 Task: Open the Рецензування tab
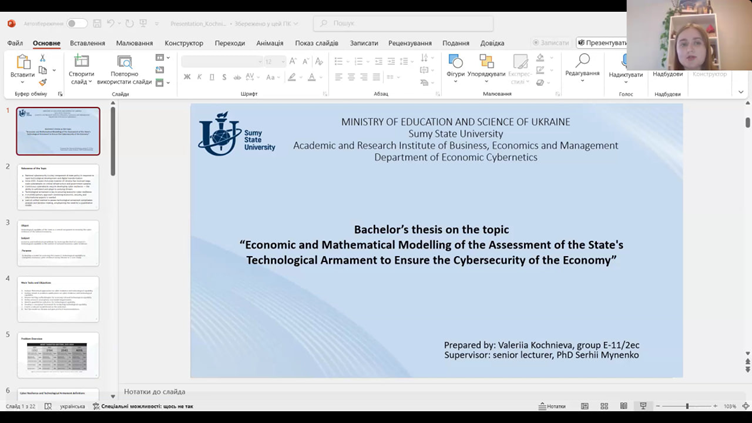pyautogui.click(x=410, y=43)
